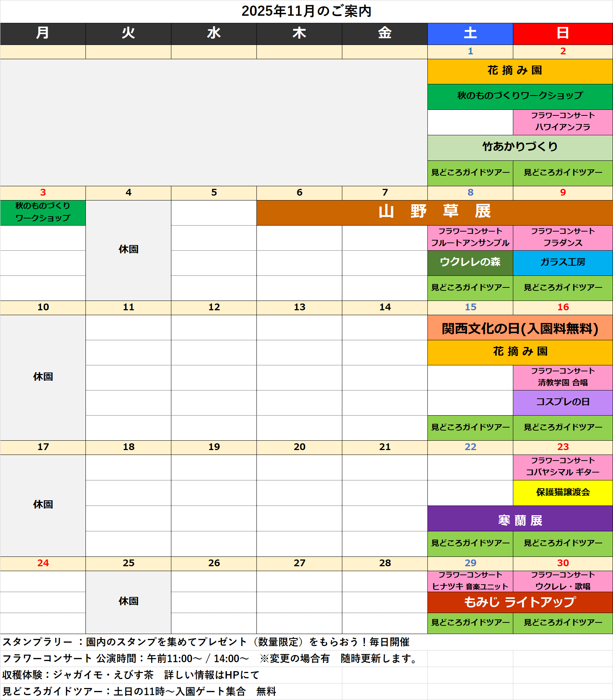The width and height of the screenshot is (613, 700).
Task: Select the 関西文化の日 free admission event
Action: pos(520,328)
